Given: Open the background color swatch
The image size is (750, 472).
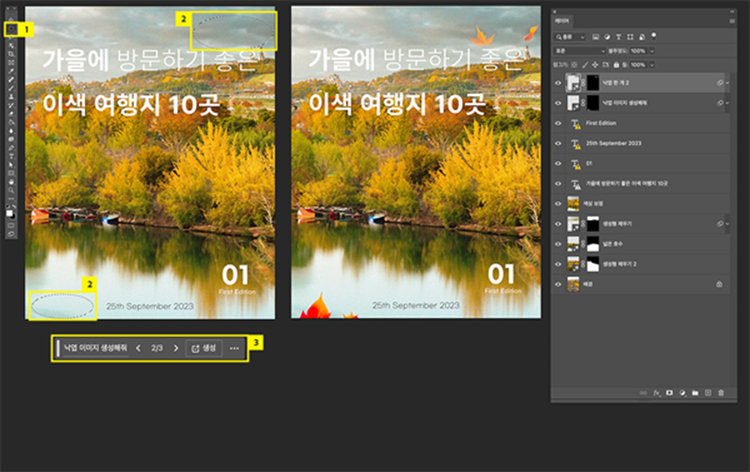Looking at the screenshot, I should pos(13,217).
